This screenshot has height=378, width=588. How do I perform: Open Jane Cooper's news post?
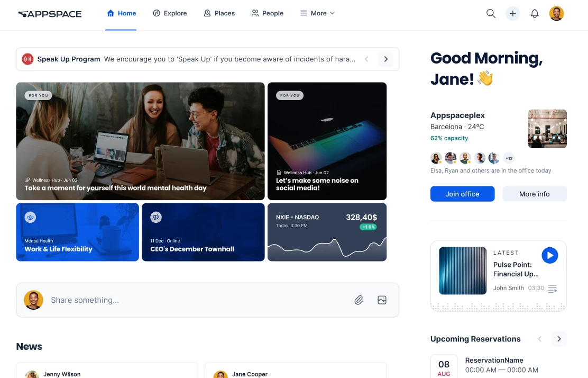point(296,371)
